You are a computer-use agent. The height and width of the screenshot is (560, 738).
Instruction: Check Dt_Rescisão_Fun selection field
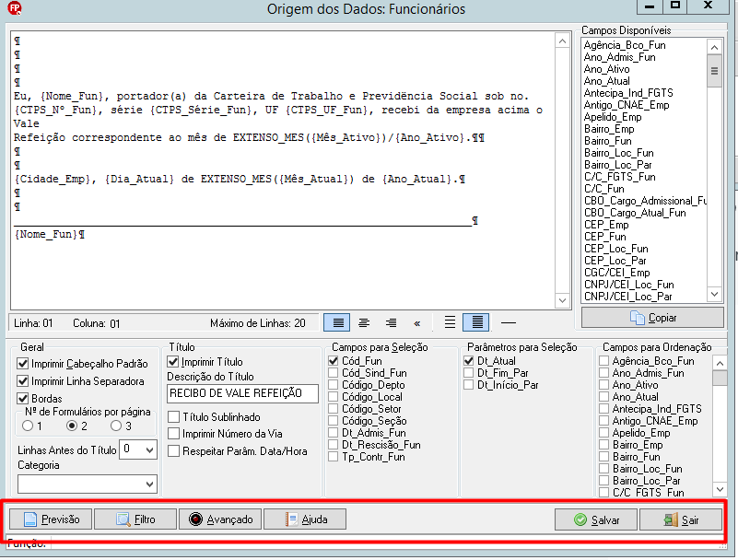point(334,445)
